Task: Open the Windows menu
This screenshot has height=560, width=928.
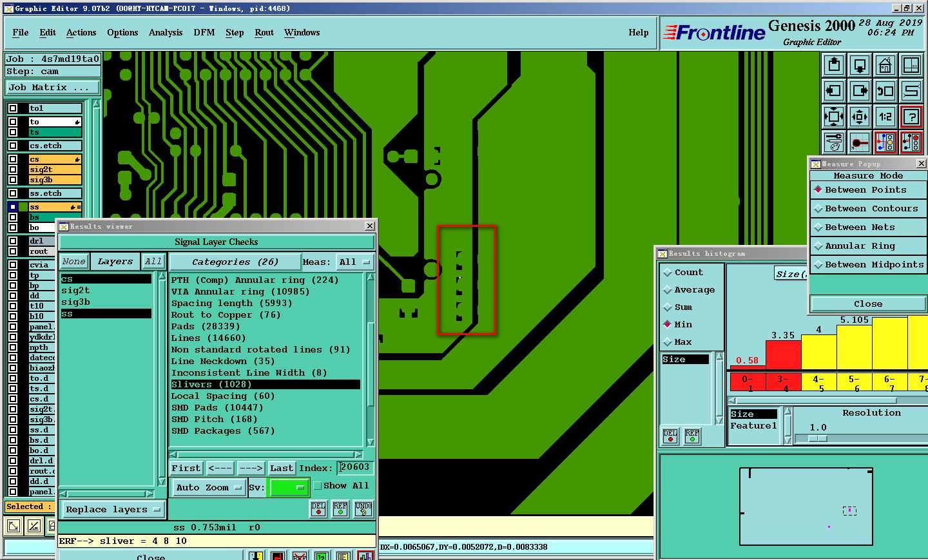Action: [302, 33]
